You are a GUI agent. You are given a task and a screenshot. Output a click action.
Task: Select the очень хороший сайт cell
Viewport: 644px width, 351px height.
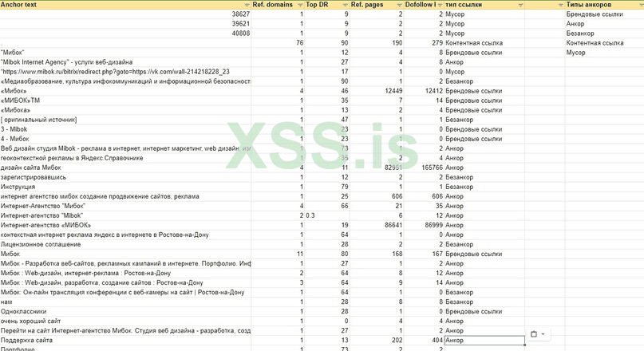click(125, 321)
